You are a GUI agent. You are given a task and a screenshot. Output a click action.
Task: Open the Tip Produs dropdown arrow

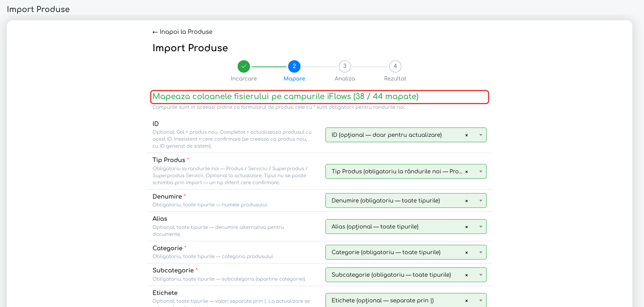click(480, 172)
